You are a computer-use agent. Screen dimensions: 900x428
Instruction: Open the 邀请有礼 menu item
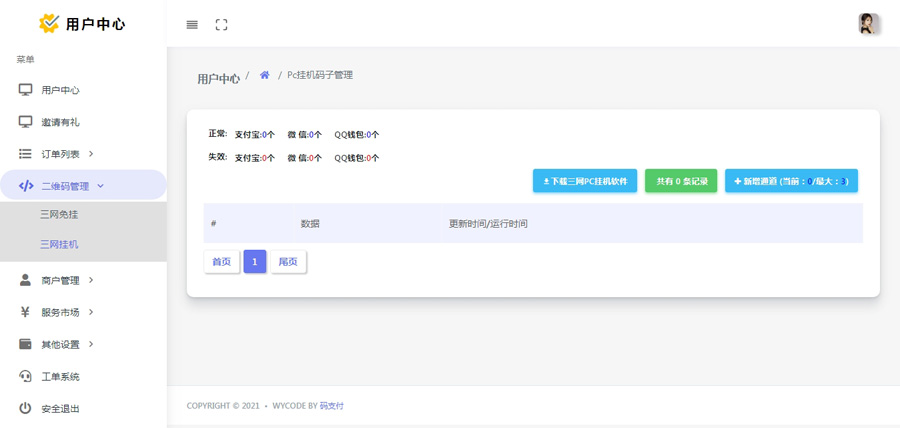click(60, 122)
